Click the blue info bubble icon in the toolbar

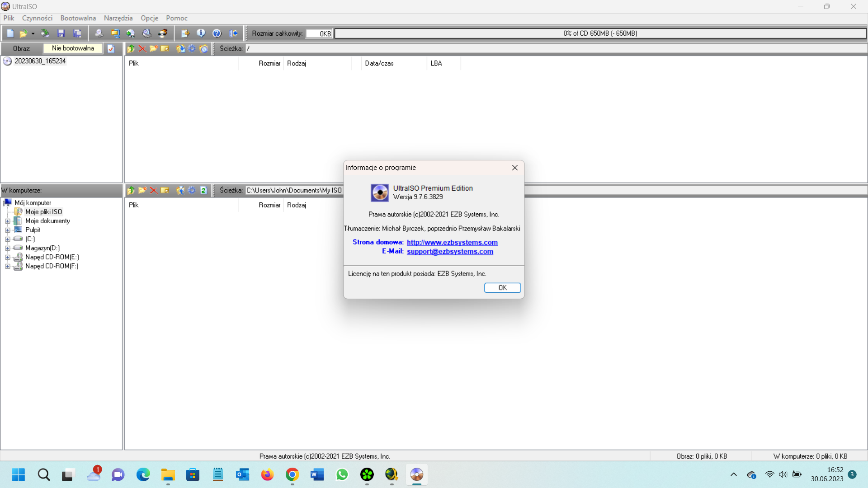click(x=201, y=33)
